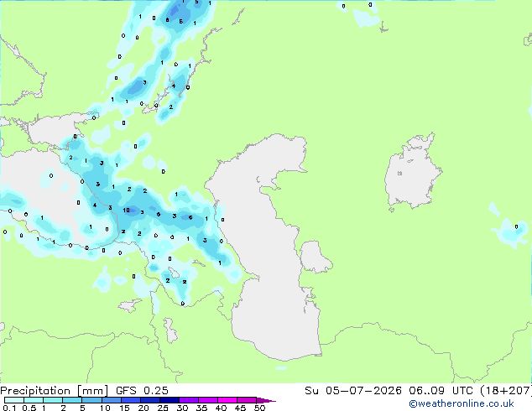532x411 pixels.
Task: Click the legend scale label '25'
Action: tap(163, 408)
